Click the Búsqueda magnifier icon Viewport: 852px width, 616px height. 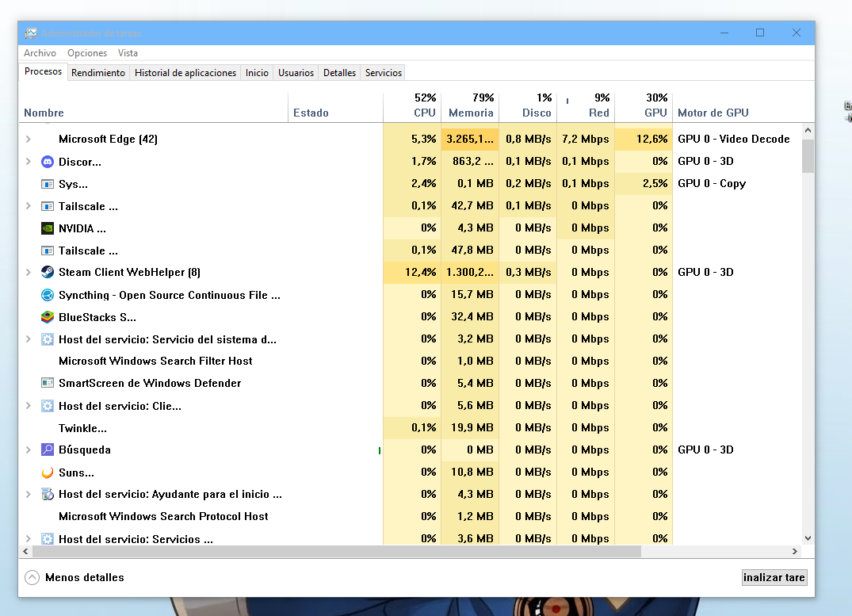tap(48, 450)
